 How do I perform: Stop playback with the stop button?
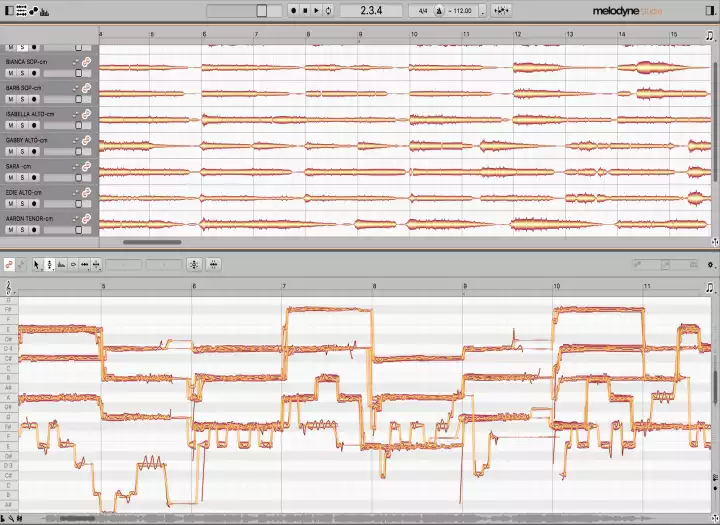coord(305,11)
